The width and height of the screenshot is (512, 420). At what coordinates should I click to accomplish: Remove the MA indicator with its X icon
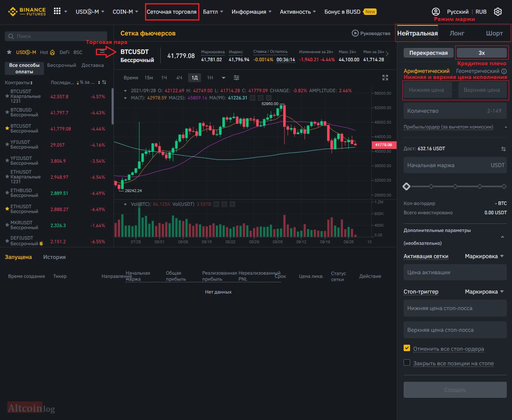click(269, 98)
